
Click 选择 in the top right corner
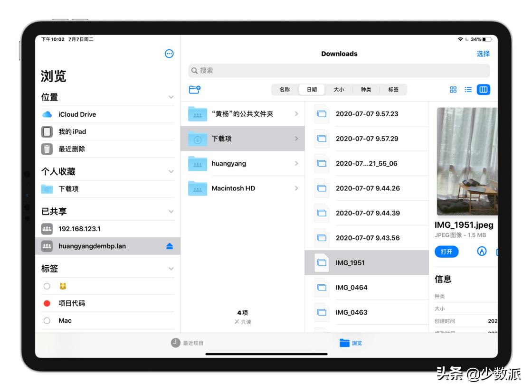(484, 54)
